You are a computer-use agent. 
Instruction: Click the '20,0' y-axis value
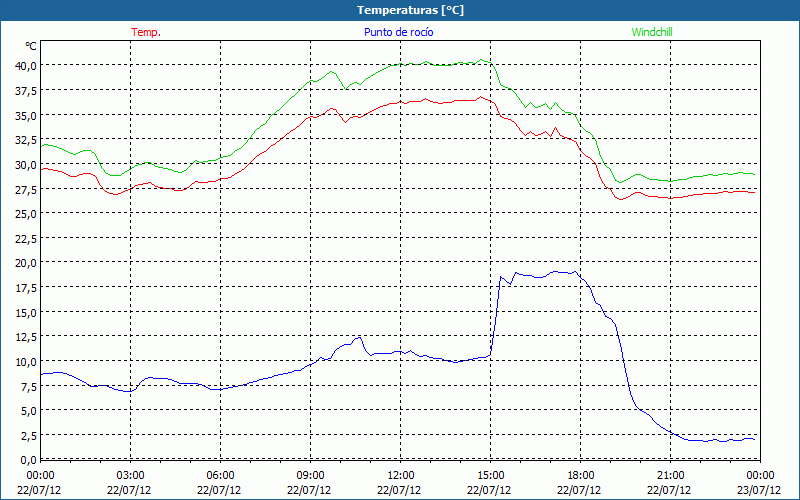point(26,263)
